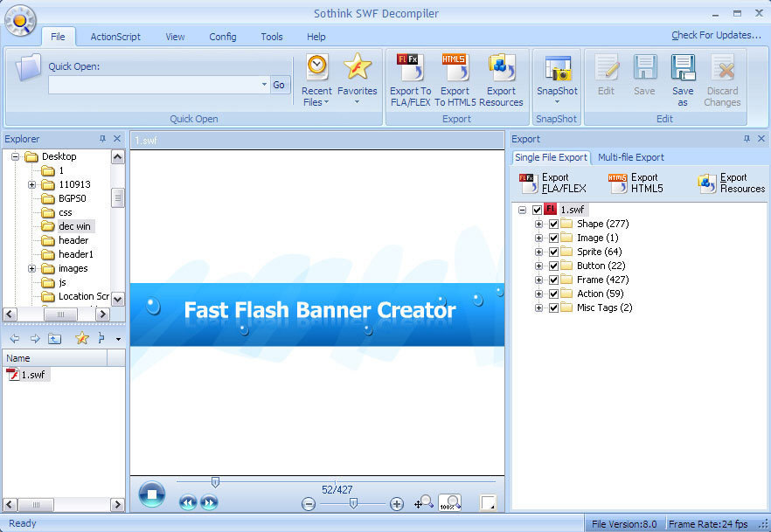
Task: Navigate forward in Explorer panel
Action: 35,338
